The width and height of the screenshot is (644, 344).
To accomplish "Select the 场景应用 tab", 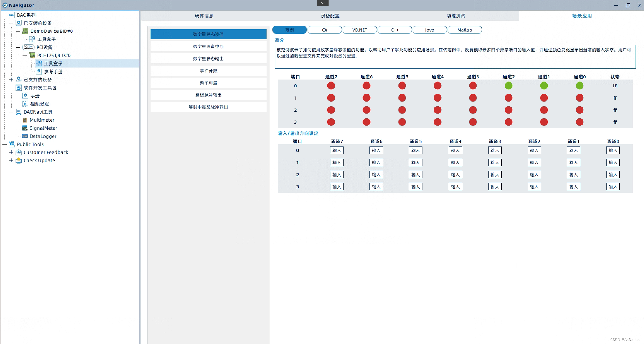I will point(582,16).
